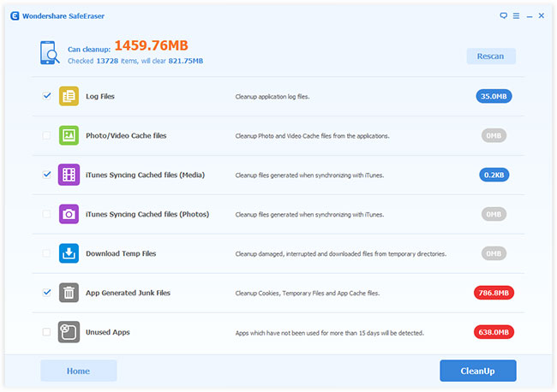Click the purple filmstrip iTunes Media icon
This screenshot has width=557, height=392.
(69, 175)
